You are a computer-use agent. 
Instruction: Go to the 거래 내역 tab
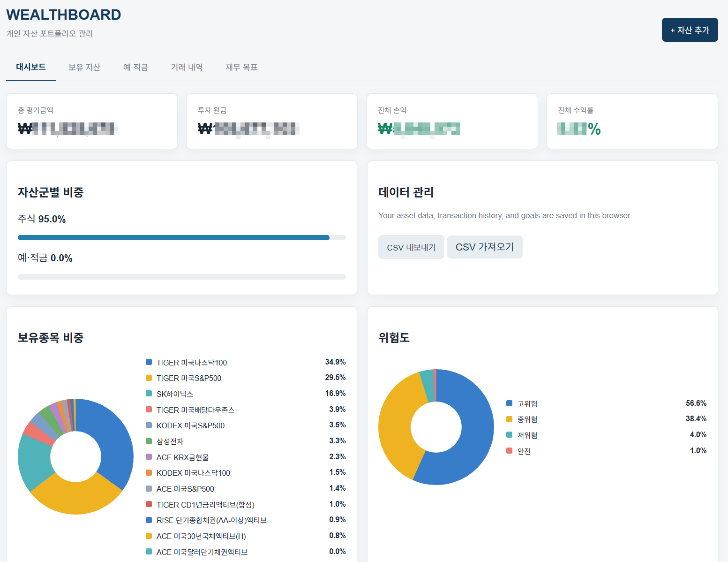pyautogui.click(x=187, y=67)
